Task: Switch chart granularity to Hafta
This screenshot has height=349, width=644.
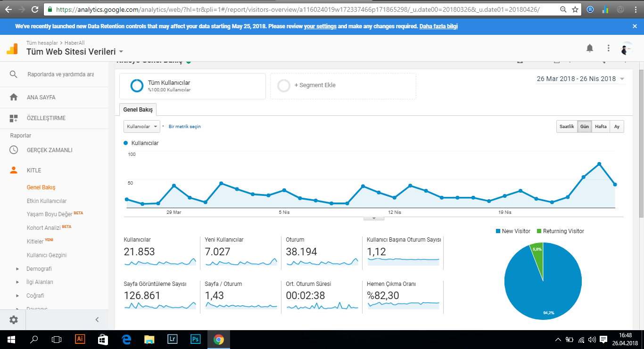Action: [x=601, y=127]
